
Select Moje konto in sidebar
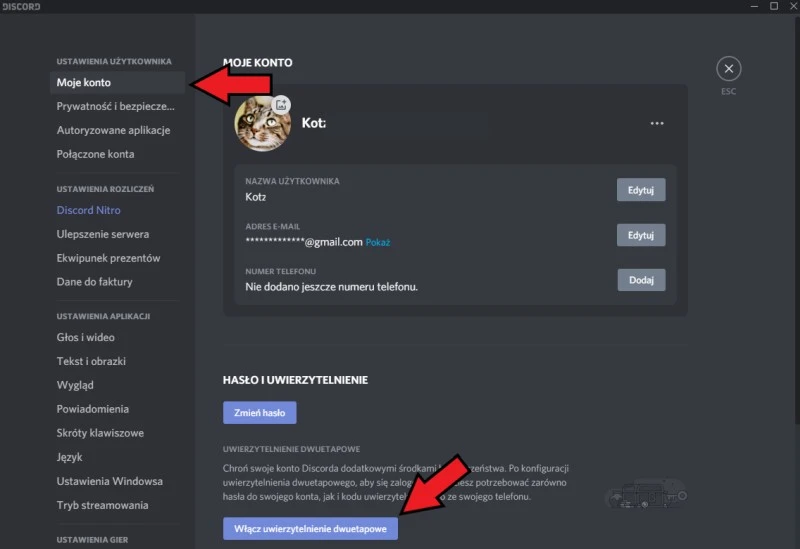[x=117, y=82]
